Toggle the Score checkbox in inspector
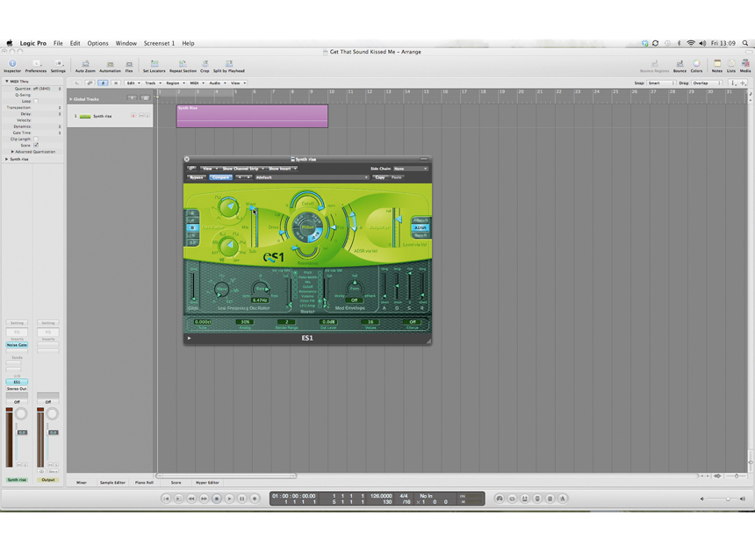This screenshot has height=560, width=755. pyautogui.click(x=36, y=145)
